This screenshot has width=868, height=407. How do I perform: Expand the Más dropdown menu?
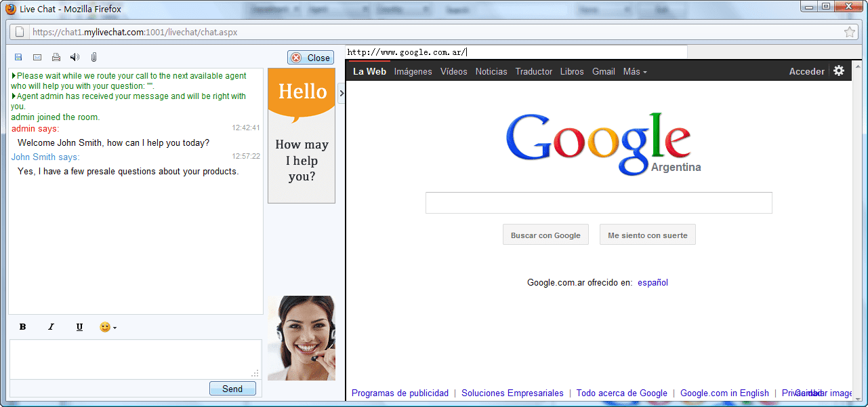(x=635, y=71)
